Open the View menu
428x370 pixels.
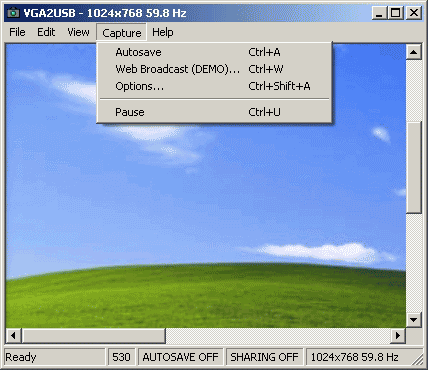click(78, 32)
